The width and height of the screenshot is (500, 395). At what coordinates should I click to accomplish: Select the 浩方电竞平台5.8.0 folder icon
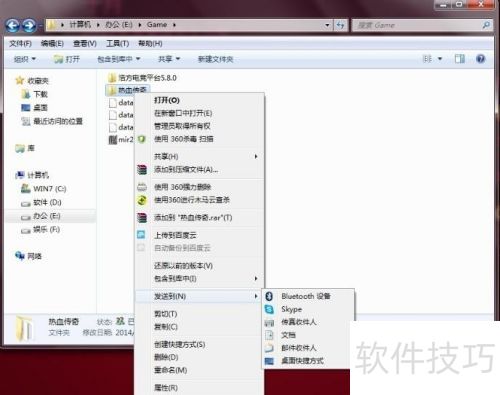click(112, 78)
